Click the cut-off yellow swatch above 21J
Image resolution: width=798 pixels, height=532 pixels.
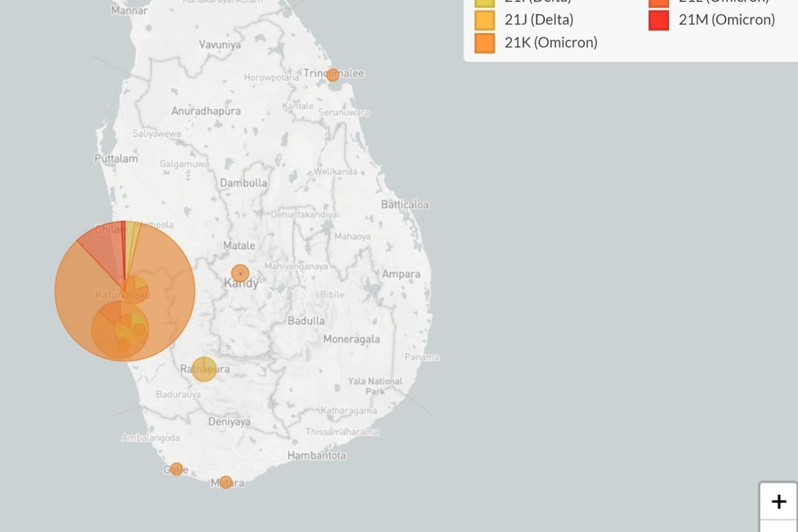pos(484,3)
